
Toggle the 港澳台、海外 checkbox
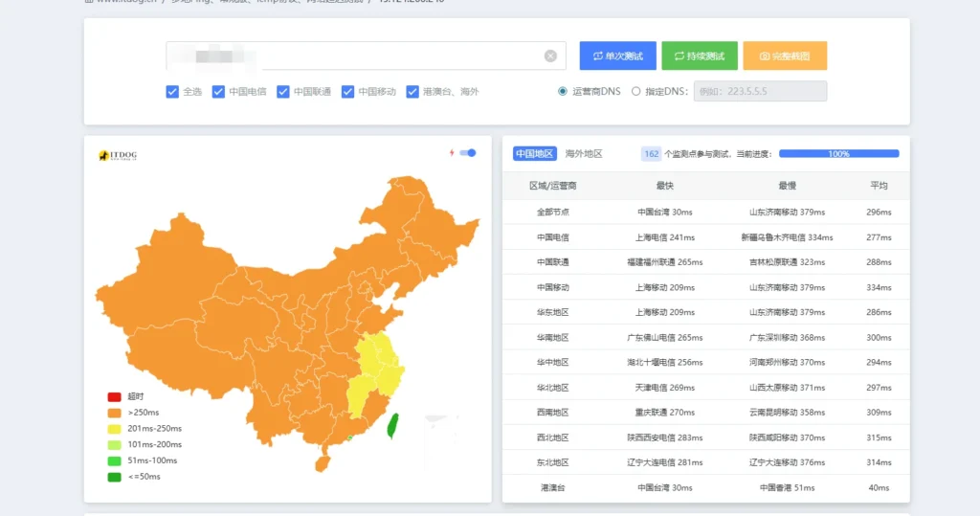[412, 92]
